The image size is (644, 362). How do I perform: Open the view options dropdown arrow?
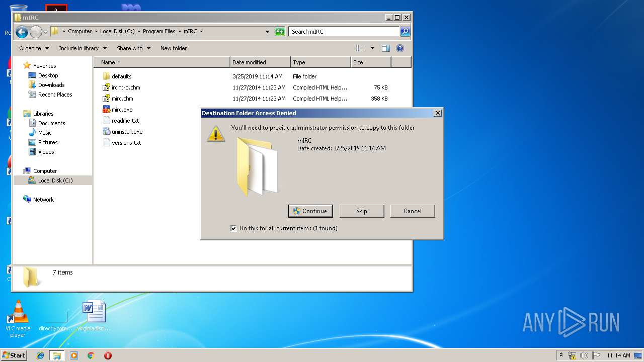[x=372, y=48]
